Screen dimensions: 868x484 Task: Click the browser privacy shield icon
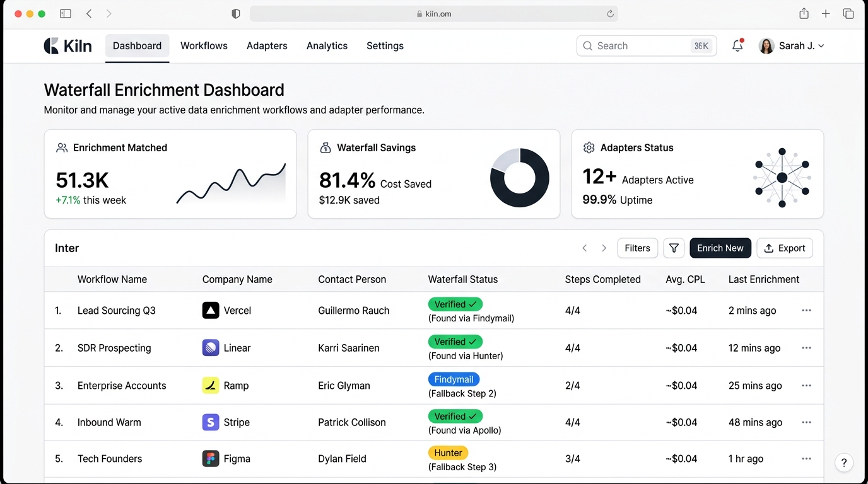click(236, 14)
